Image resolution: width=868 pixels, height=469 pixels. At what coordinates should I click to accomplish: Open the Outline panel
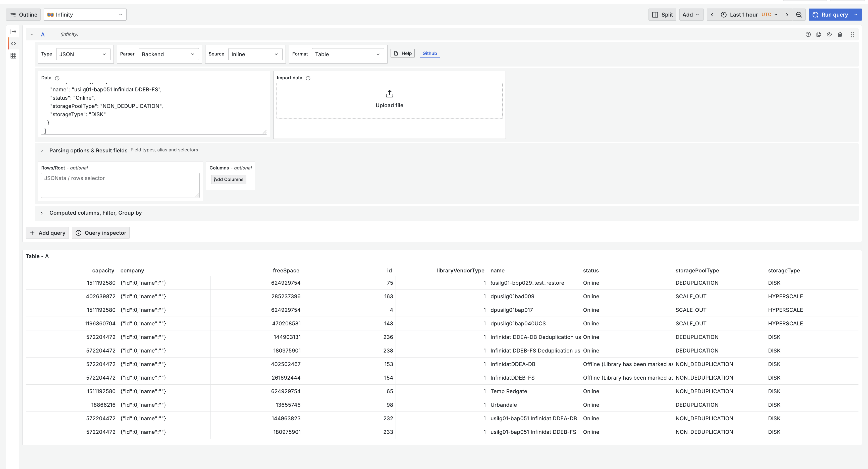[x=24, y=15]
